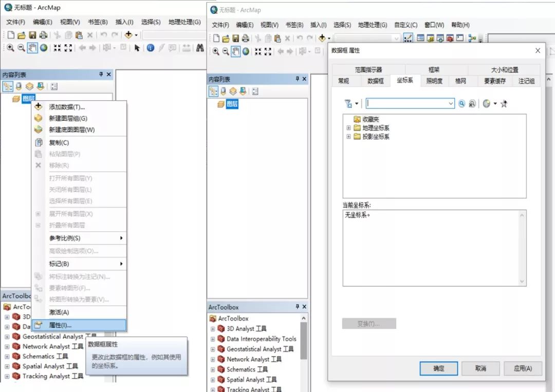Select 收藏夹 folder in coordinate tree
Viewport: 555px width, 392px height.
(x=371, y=119)
